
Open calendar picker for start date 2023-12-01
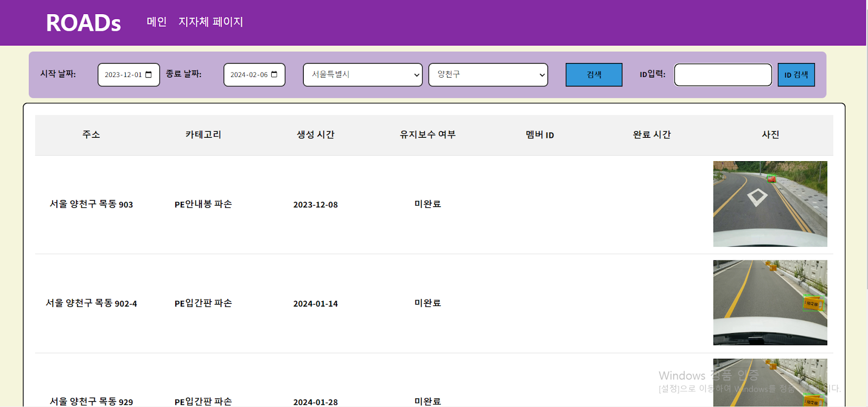point(149,75)
